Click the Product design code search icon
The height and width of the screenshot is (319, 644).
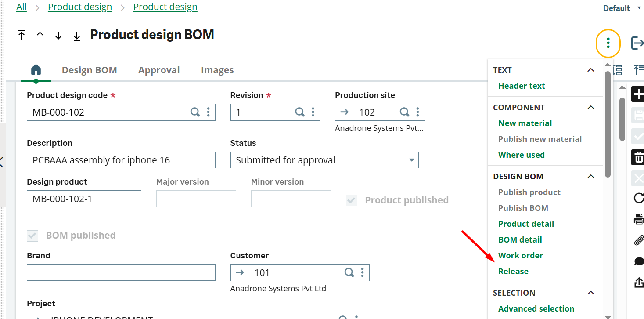click(x=195, y=112)
